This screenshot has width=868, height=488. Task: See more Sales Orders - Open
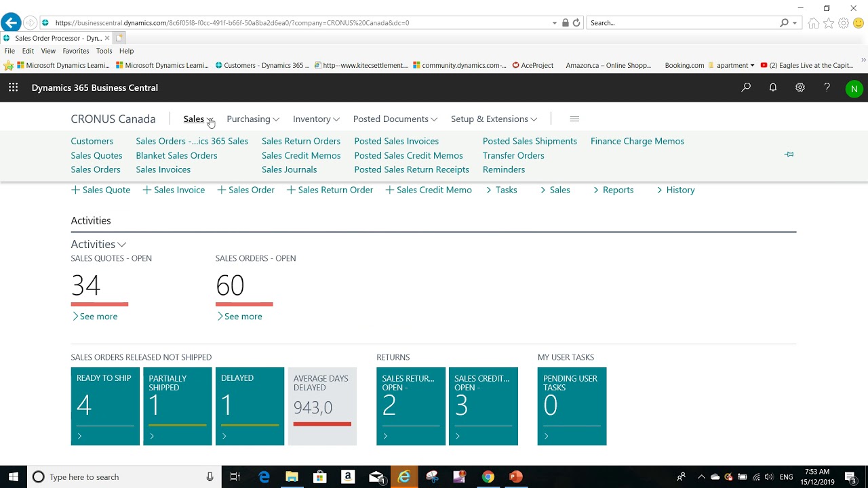tap(239, 317)
